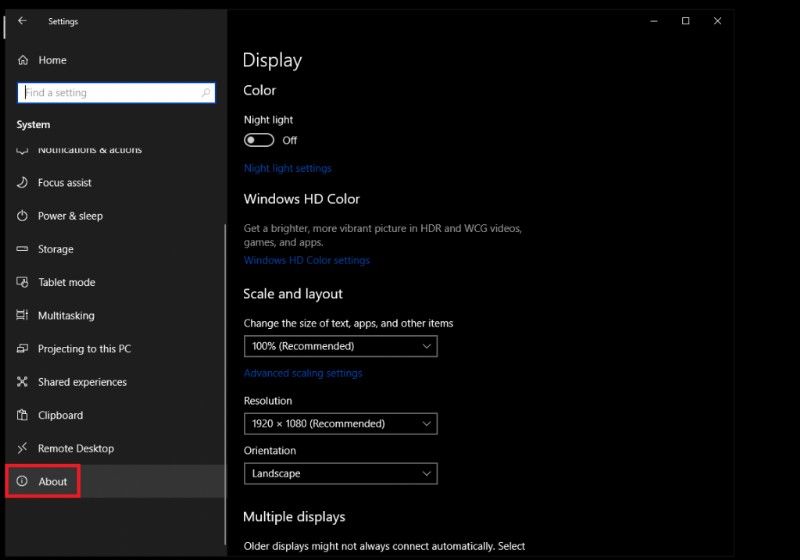Click the Tablet mode icon

tap(22, 282)
